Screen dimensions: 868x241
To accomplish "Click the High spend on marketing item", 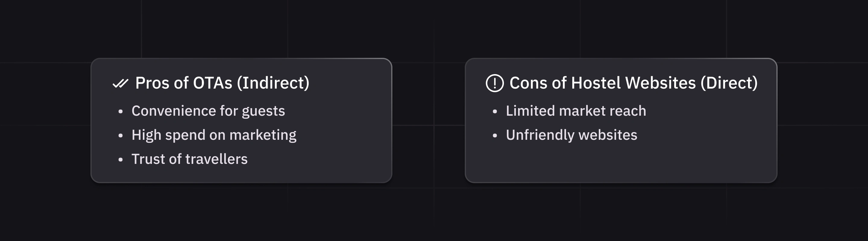I will point(214,135).
